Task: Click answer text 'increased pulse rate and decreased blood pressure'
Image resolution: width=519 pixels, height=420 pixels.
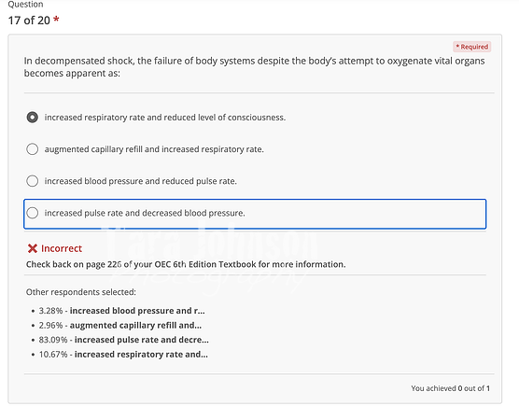Action: pos(145,213)
